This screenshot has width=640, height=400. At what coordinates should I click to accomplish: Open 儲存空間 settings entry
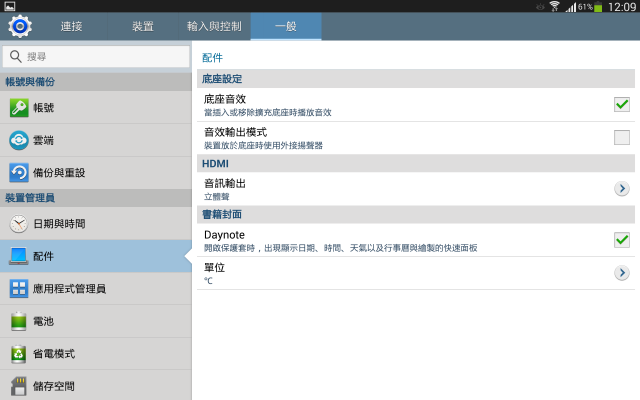coord(96,386)
